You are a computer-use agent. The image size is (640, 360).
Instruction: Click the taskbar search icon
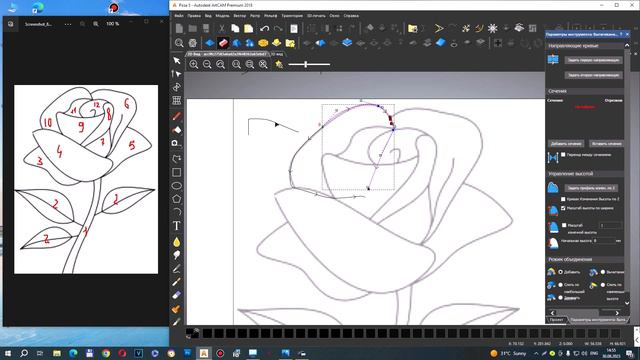[24, 353]
